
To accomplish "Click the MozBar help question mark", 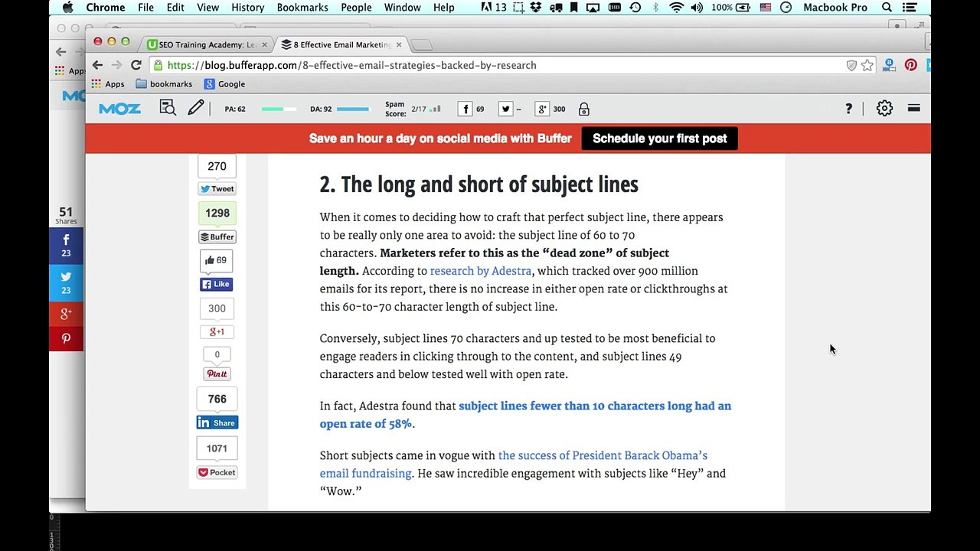I will (x=848, y=109).
